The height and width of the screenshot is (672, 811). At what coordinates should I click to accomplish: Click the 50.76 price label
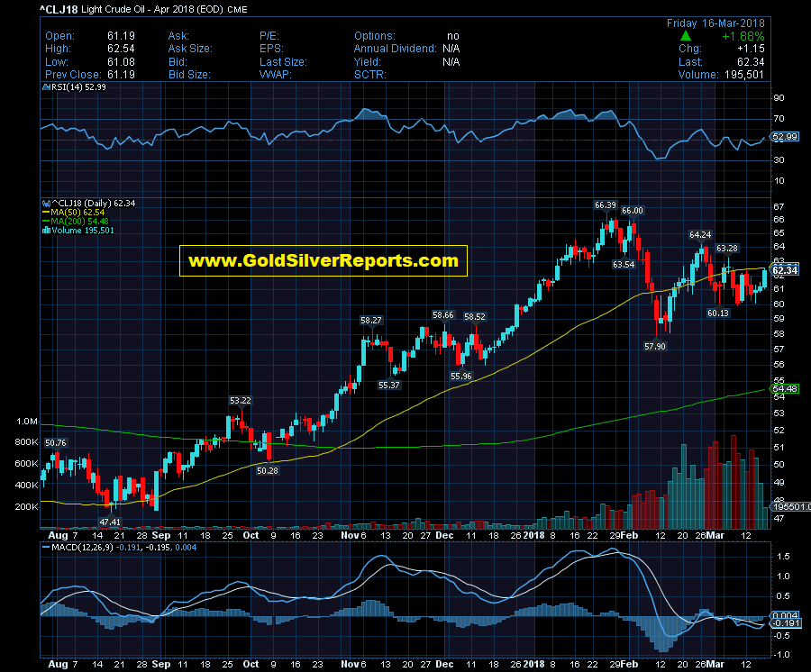[55, 443]
